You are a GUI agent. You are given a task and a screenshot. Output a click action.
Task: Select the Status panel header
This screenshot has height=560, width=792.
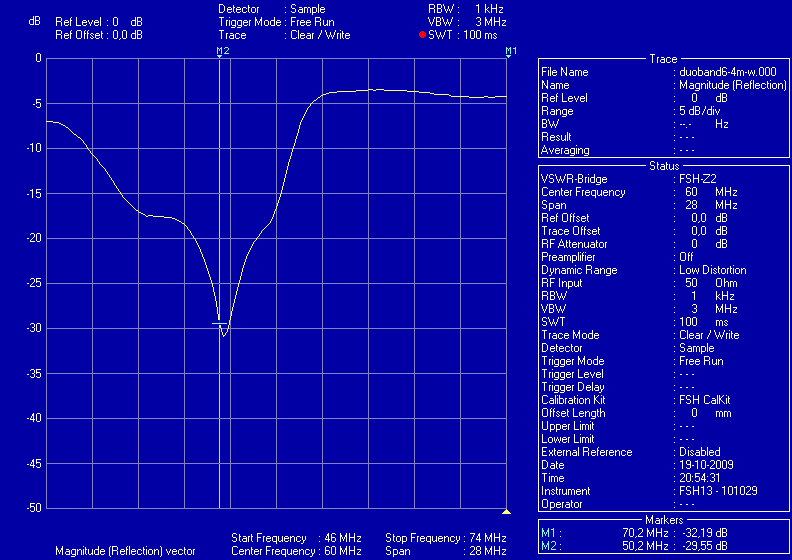point(663,166)
